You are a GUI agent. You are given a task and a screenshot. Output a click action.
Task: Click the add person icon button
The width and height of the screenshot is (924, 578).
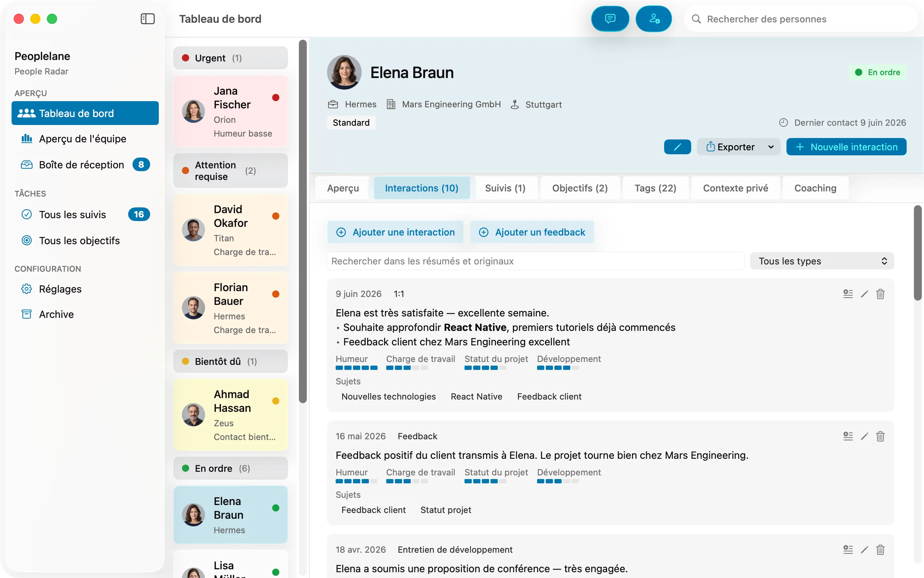point(654,19)
